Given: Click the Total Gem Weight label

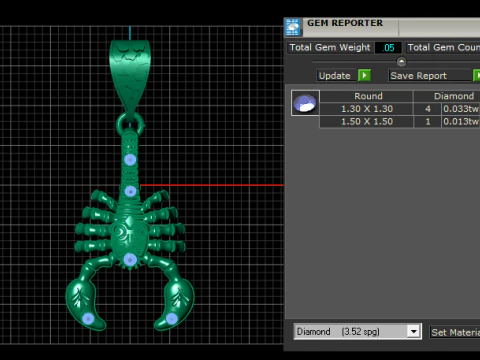Looking at the screenshot, I should (330, 48).
